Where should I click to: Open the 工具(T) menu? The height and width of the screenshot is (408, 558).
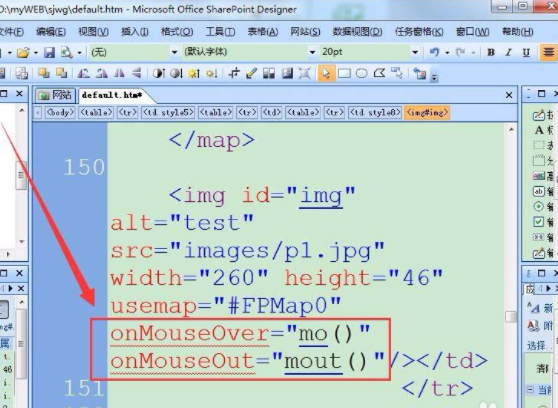coord(220,32)
